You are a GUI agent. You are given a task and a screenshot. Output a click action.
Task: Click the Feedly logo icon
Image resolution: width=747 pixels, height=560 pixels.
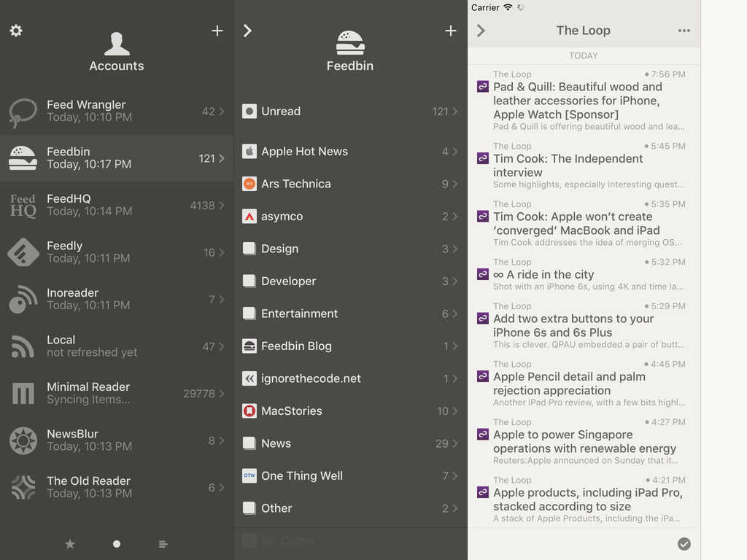(x=23, y=252)
